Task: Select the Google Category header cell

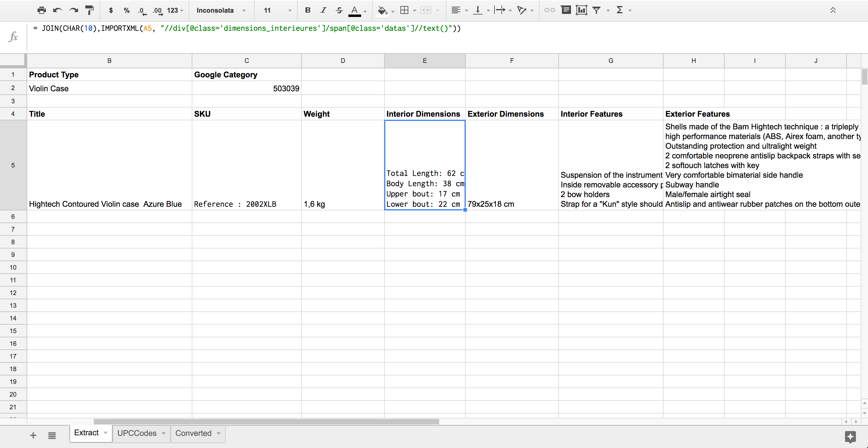Action: point(247,74)
